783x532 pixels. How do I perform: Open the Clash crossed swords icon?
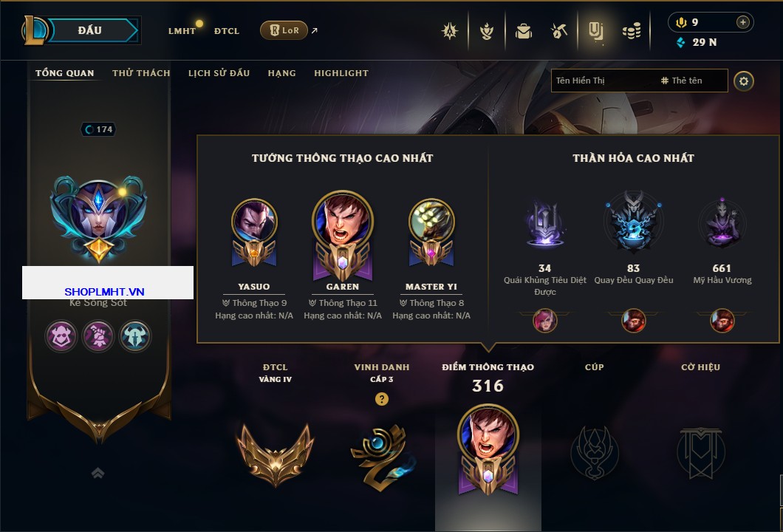[486, 31]
